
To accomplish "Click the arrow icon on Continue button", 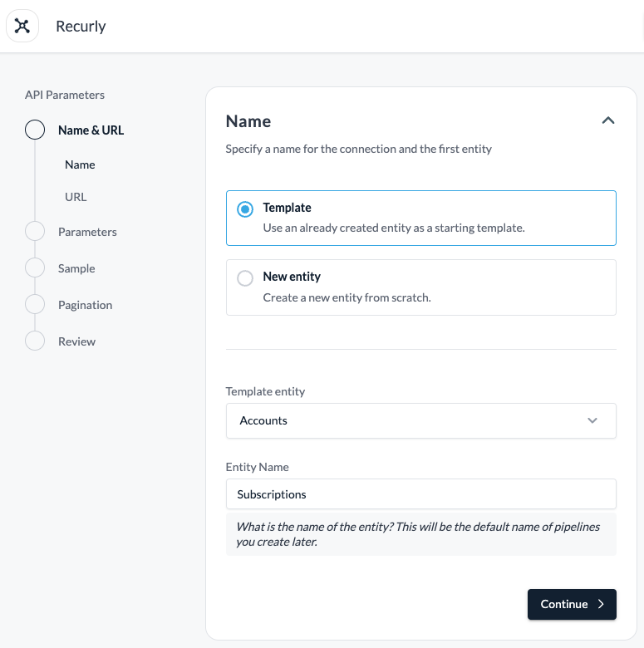I will click(x=601, y=605).
